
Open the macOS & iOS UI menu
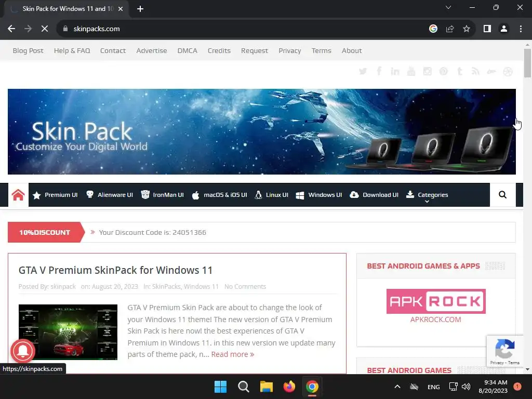(x=220, y=195)
